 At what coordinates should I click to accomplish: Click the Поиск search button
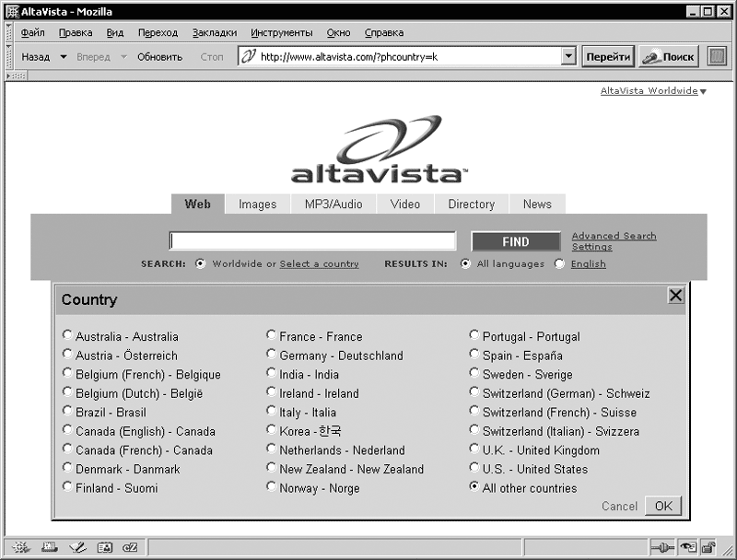pyautogui.click(x=669, y=57)
